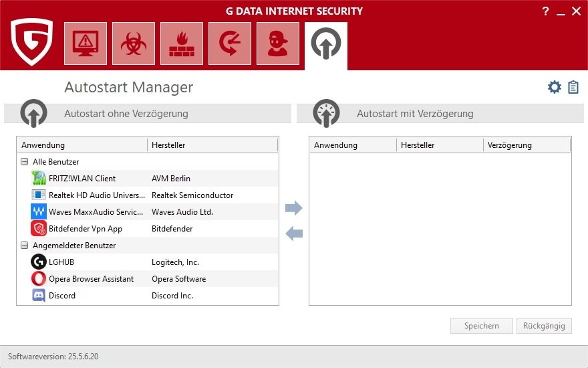Viewport: 588px width, 368px height.
Task: Select the Realtek HD Audio Univers... entry
Action: 97,195
